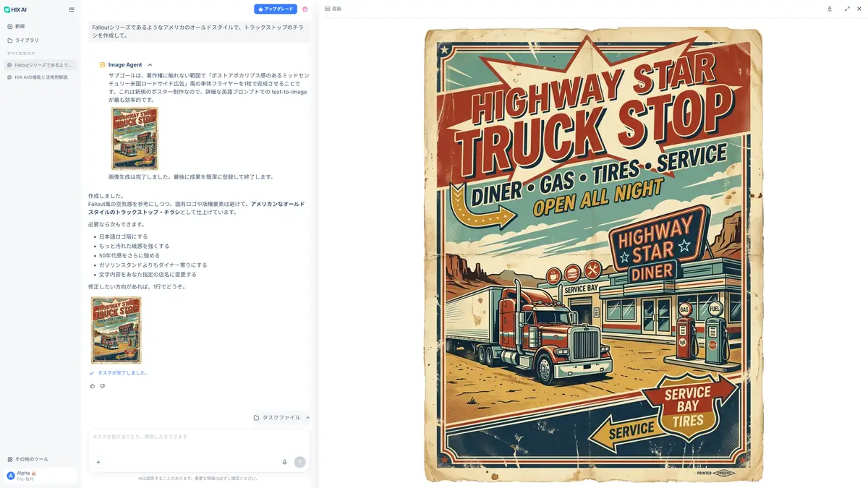
Task: Click the thumbs down feedback icon
Action: tap(103, 386)
